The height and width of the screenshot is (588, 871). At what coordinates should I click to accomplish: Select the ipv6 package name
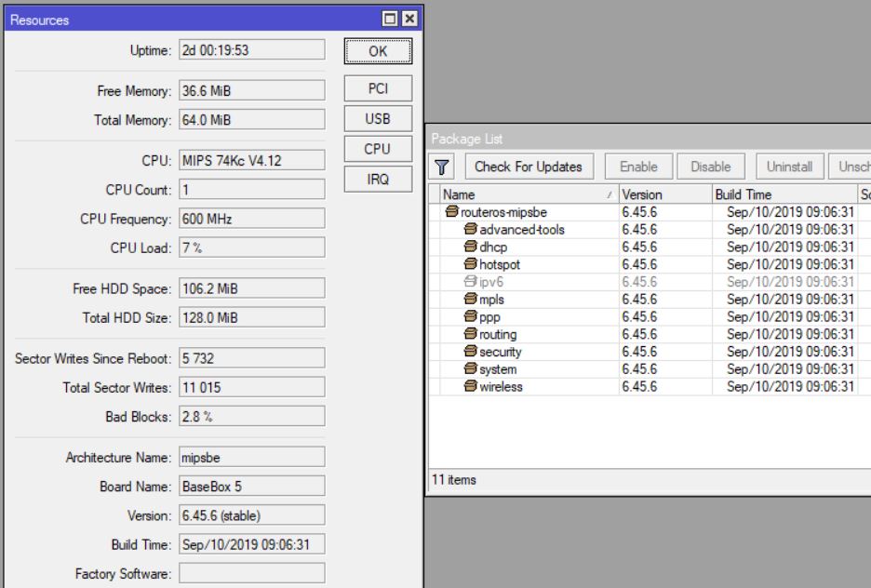(491, 282)
